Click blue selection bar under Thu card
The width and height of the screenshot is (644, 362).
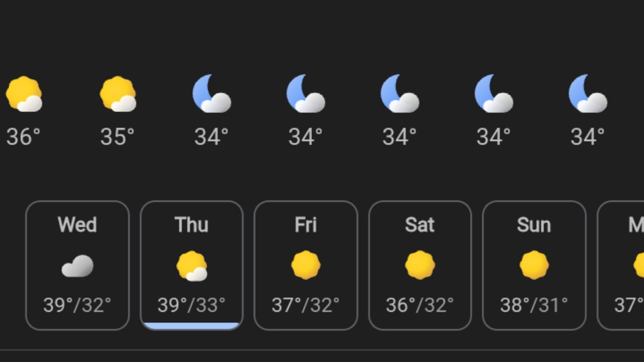coord(192,326)
